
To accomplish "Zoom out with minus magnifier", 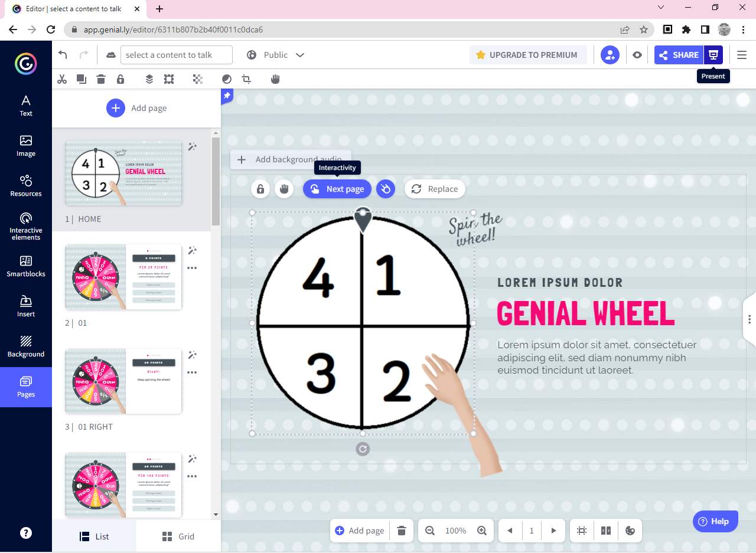I will coord(430,531).
